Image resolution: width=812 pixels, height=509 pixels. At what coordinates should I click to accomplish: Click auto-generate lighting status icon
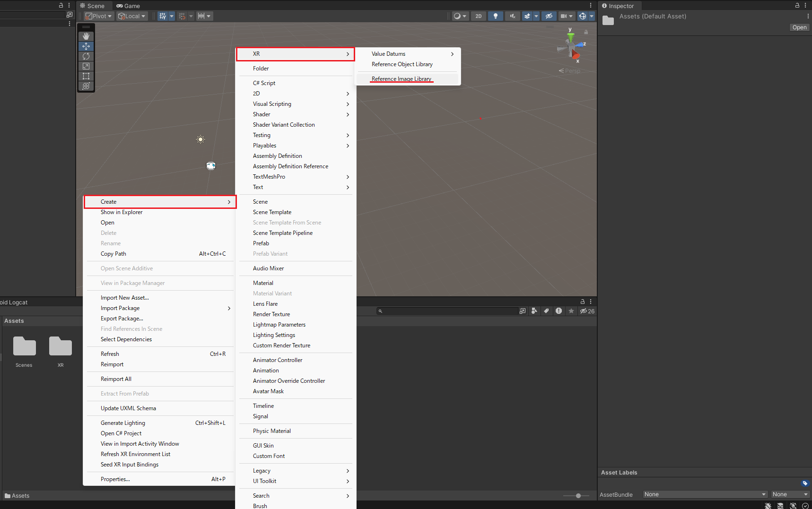pyautogui.click(x=793, y=506)
